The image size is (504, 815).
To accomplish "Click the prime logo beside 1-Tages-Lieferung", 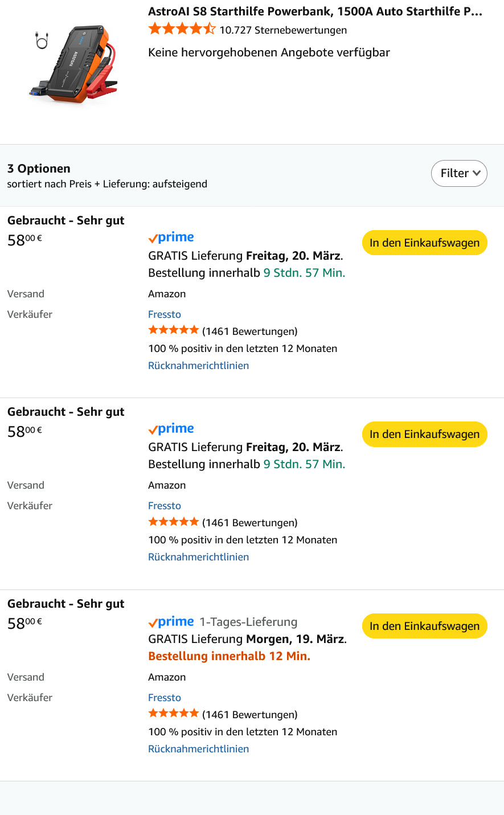I will click(x=171, y=622).
